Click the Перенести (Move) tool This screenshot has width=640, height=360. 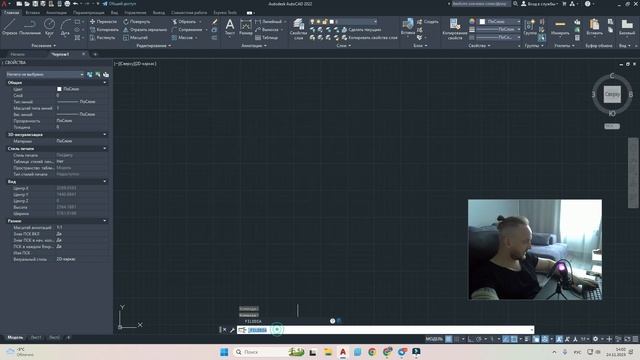[x=103, y=21]
